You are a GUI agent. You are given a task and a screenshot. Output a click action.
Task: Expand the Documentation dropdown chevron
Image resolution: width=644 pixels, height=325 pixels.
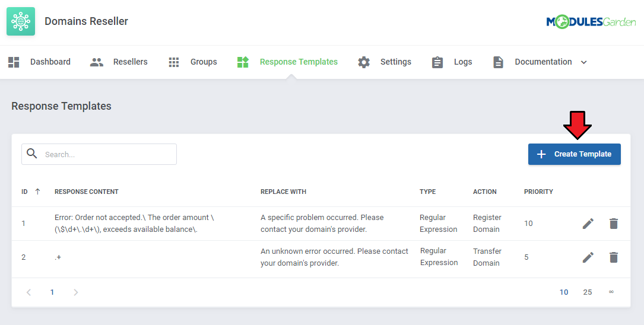[583, 62]
